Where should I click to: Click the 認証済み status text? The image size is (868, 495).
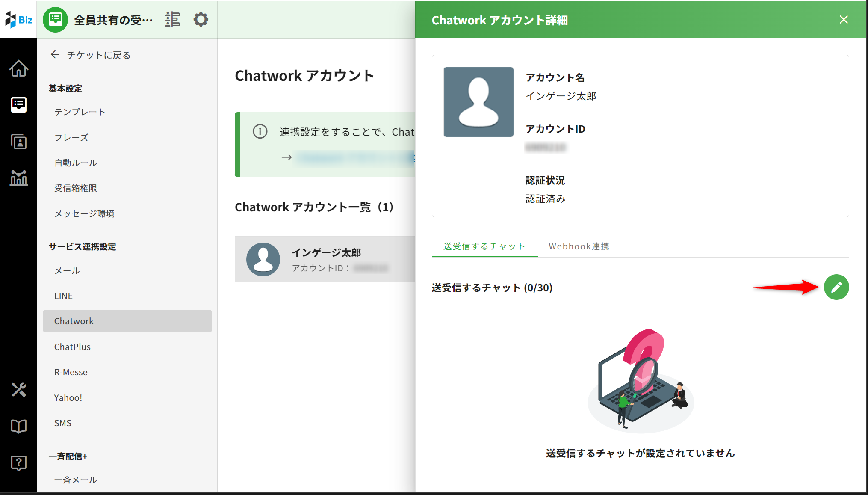pos(546,199)
